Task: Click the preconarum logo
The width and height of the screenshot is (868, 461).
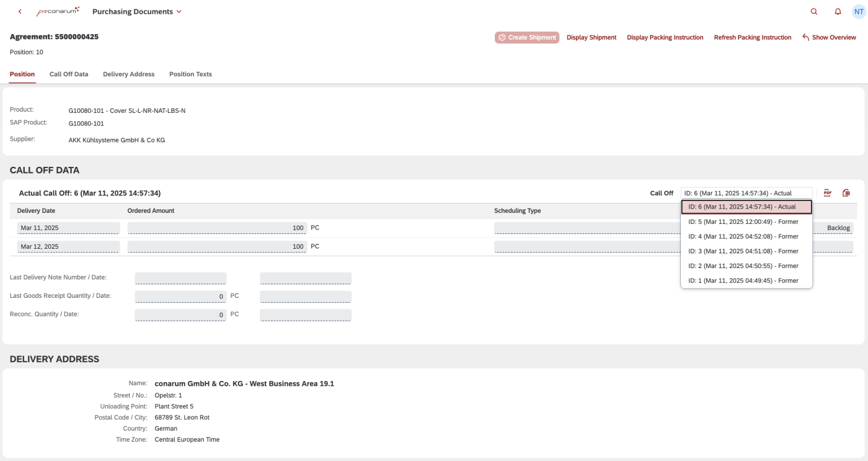Action: [x=58, y=12]
